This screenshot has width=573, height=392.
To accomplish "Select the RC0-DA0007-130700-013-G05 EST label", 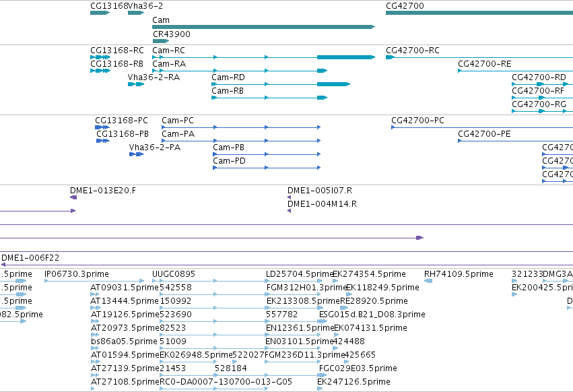I will click(226, 382).
